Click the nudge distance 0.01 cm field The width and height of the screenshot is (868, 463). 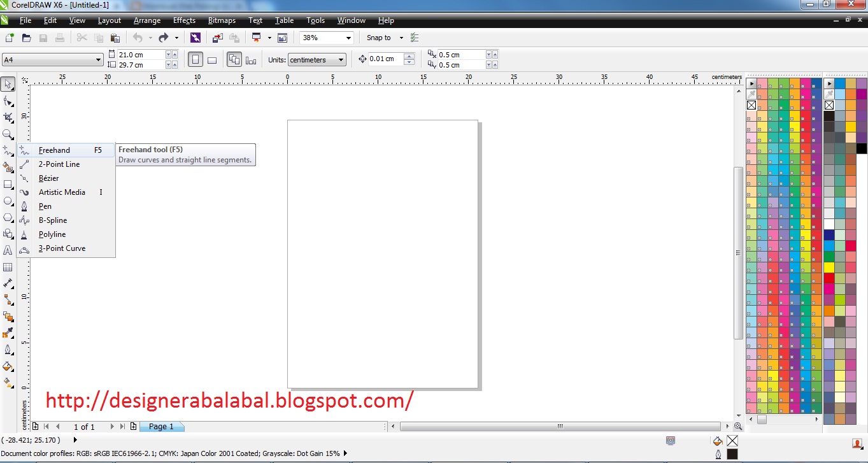click(385, 59)
